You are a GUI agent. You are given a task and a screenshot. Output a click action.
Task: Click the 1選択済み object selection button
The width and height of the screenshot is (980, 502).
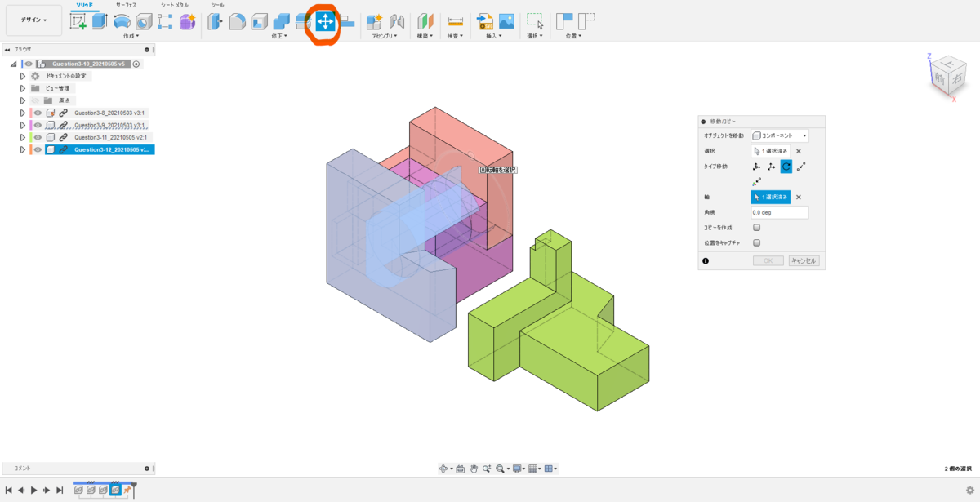click(771, 151)
